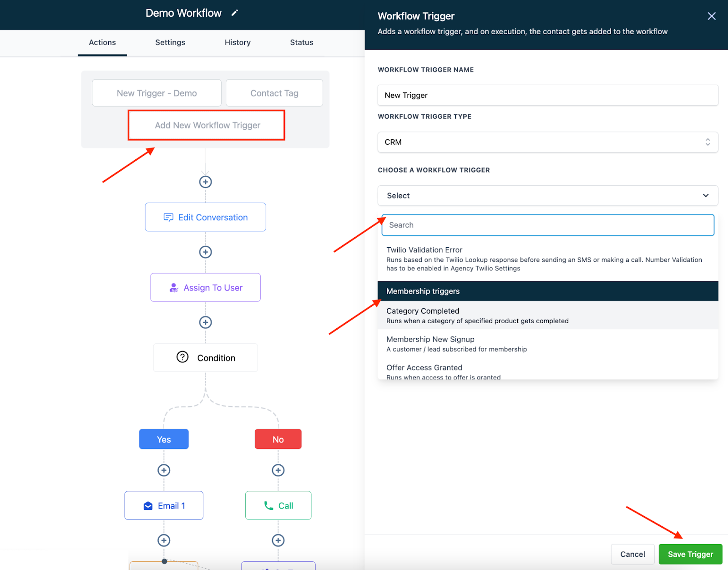This screenshot has width=728, height=570.
Task: Open the Condition node
Action: click(206, 358)
